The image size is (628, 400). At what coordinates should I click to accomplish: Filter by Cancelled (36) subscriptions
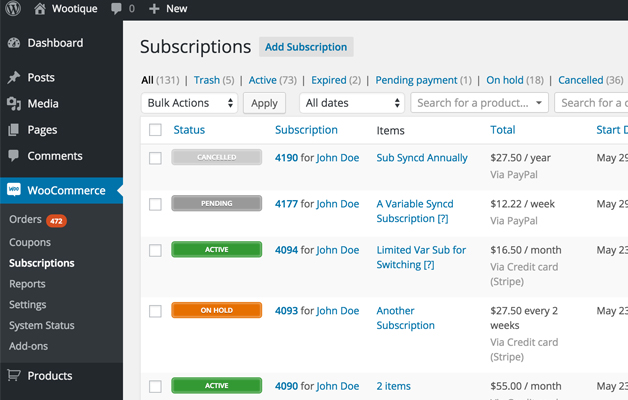591,80
